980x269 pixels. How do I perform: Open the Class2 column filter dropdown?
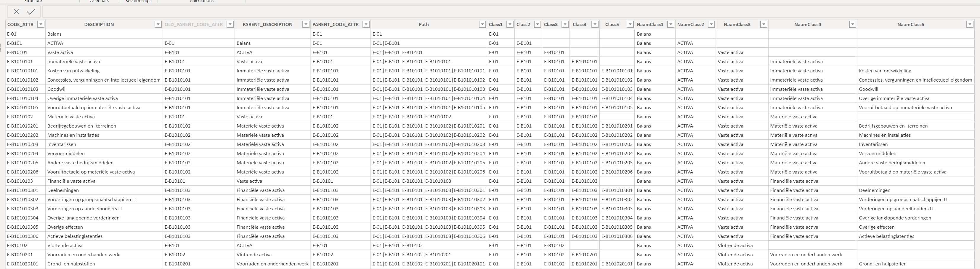click(x=538, y=24)
